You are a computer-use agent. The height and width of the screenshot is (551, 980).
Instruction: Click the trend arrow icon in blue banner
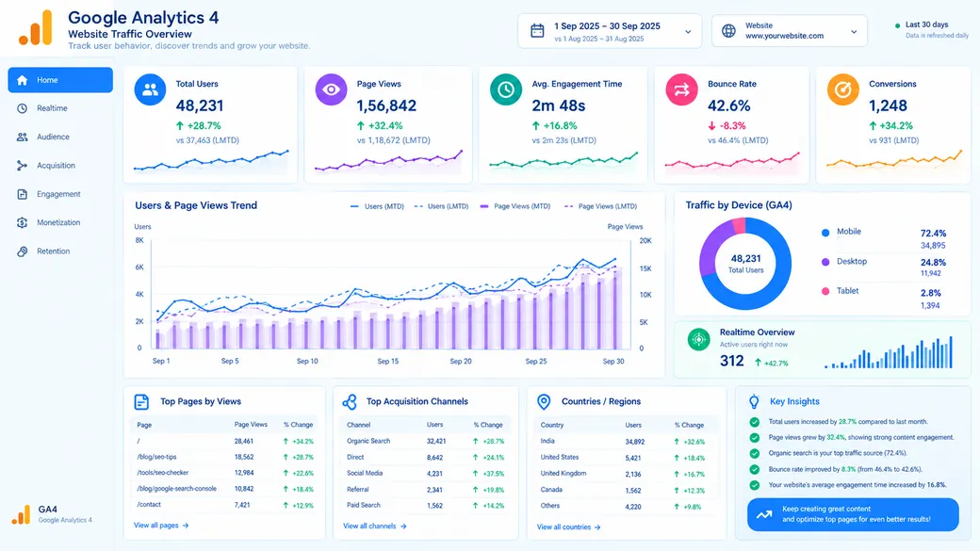(x=764, y=515)
